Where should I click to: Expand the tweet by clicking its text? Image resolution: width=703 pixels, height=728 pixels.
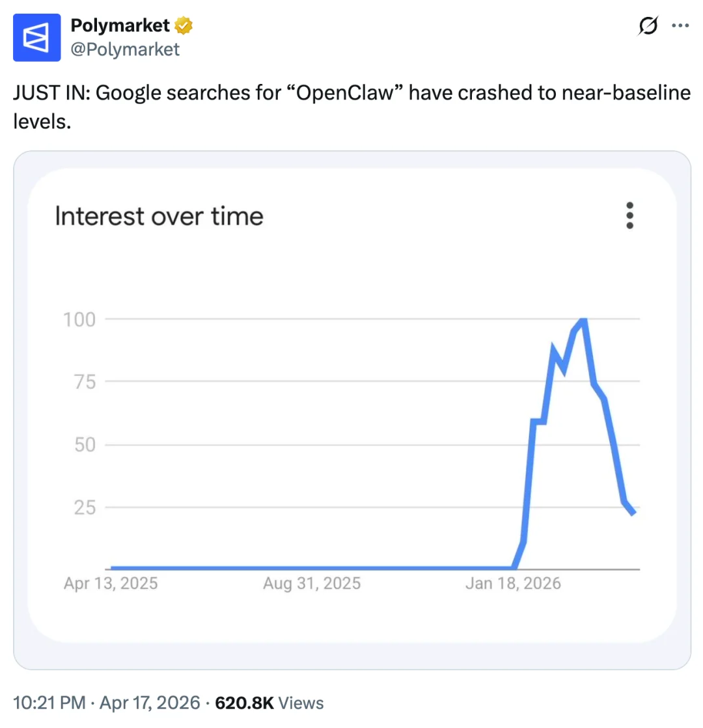tap(351, 106)
